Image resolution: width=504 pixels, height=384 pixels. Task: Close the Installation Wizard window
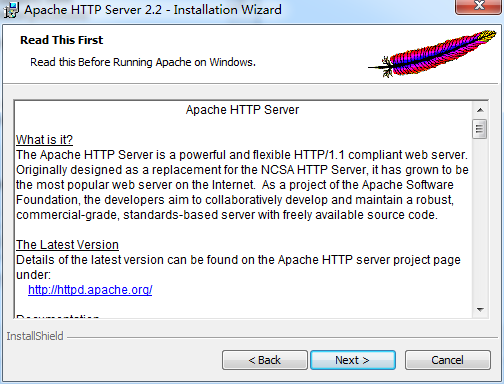click(479, 7)
